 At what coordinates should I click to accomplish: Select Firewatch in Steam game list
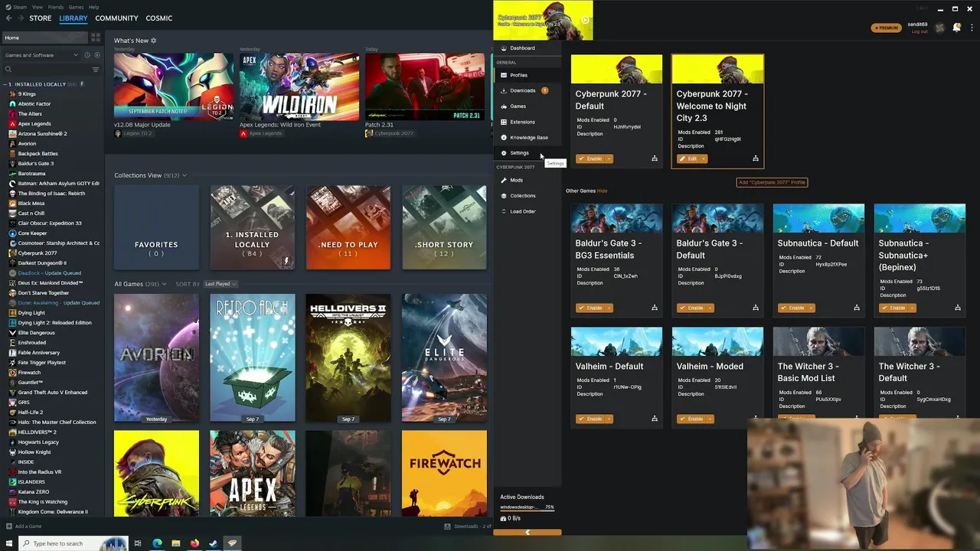pos(29,373)
